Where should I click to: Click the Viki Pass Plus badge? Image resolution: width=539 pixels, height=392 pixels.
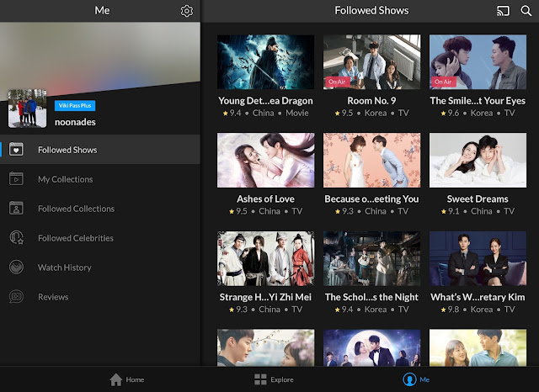[x=75, y=105]
